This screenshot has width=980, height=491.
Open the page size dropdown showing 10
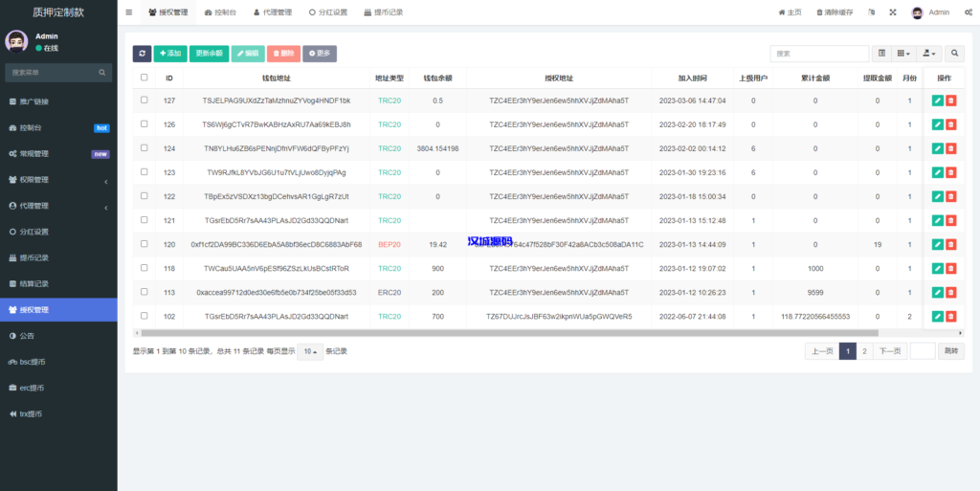(x=310, y=351)
